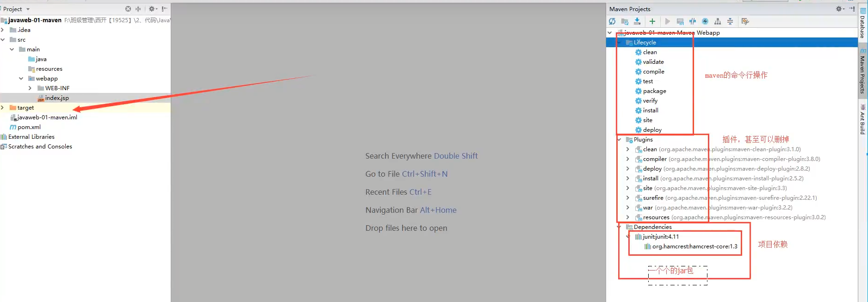
Task: Collapse the junit:junit:4.11 dependency
Action: [628, 237]
